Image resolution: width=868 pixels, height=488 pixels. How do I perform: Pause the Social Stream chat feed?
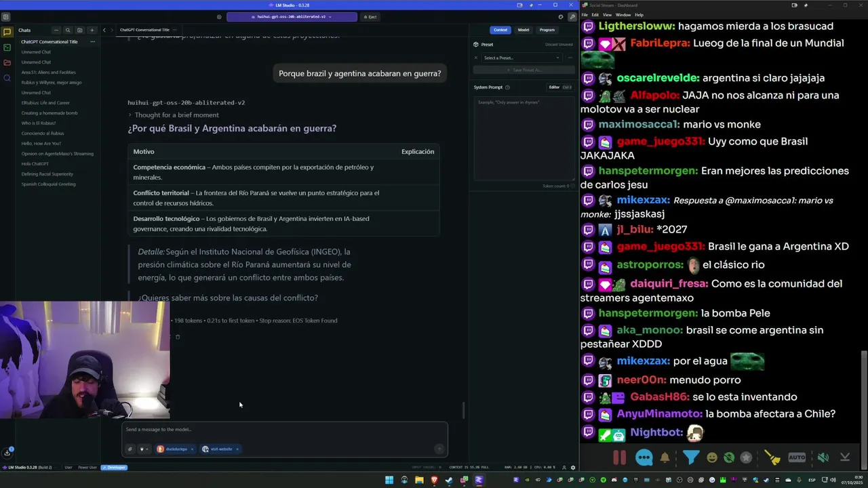[x=619, y=457]
